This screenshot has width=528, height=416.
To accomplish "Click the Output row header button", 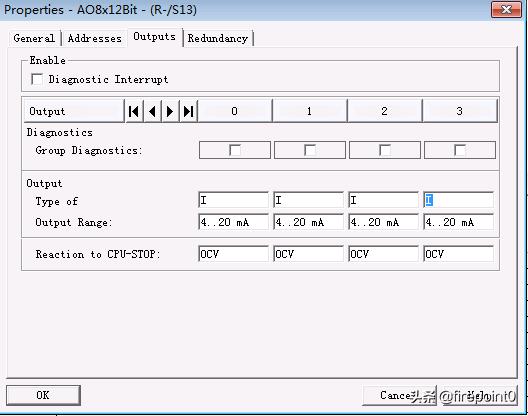I will pyautogui.click(x=74, y=111).
